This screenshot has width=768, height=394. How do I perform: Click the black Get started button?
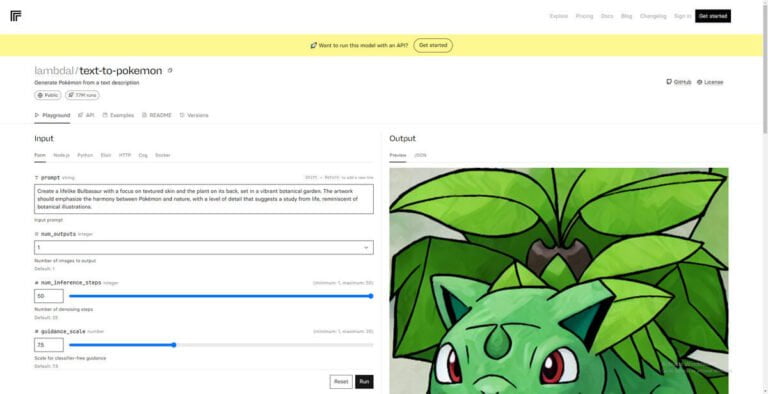(x=713, y=16)
